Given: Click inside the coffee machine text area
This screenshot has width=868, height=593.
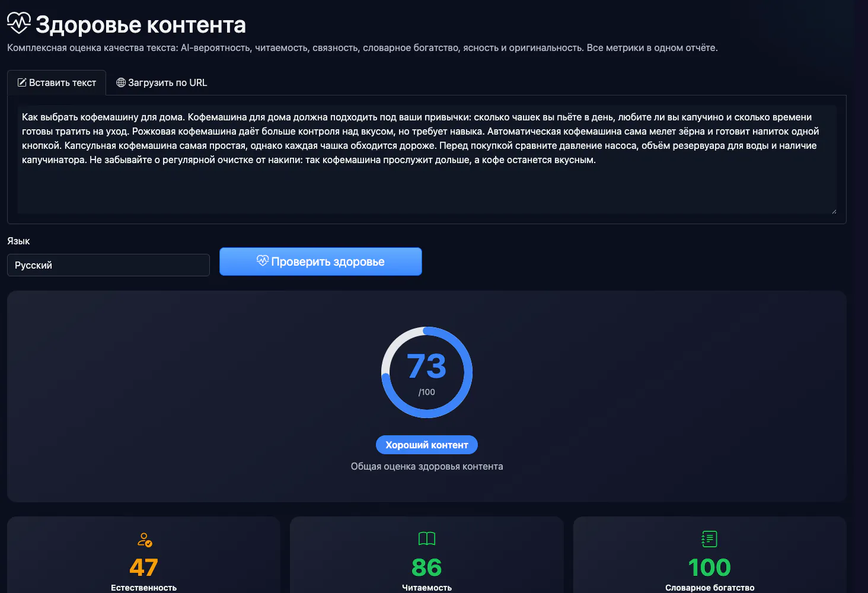Looking at the screenshot, I should point(427,160).
